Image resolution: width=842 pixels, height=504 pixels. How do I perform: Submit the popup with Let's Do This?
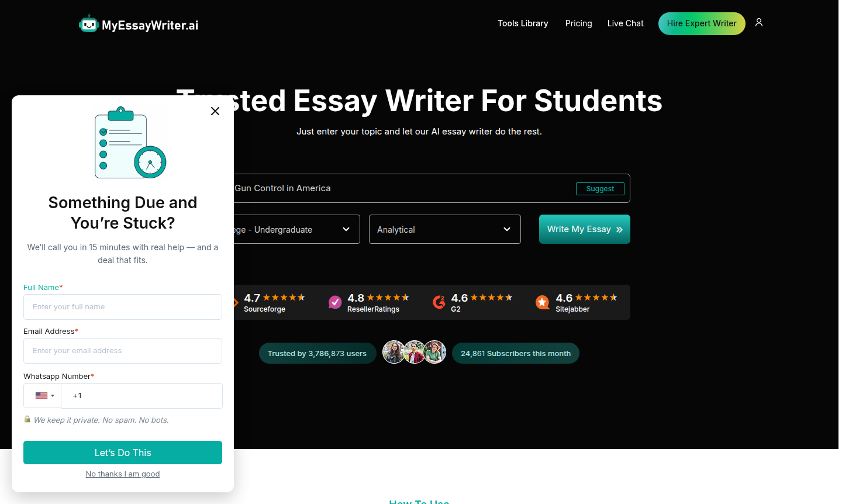pyautogui.click(x=122, y=452)
